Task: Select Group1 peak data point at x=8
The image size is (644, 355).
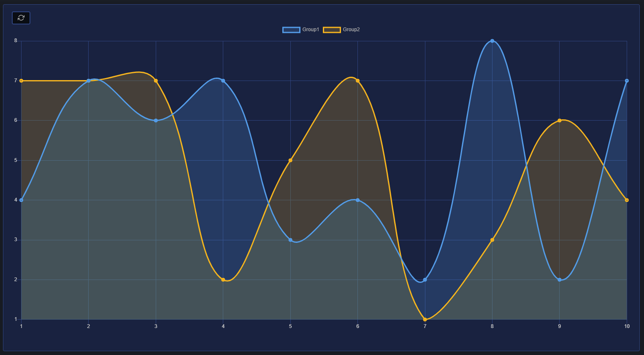Action: point(492,41)
